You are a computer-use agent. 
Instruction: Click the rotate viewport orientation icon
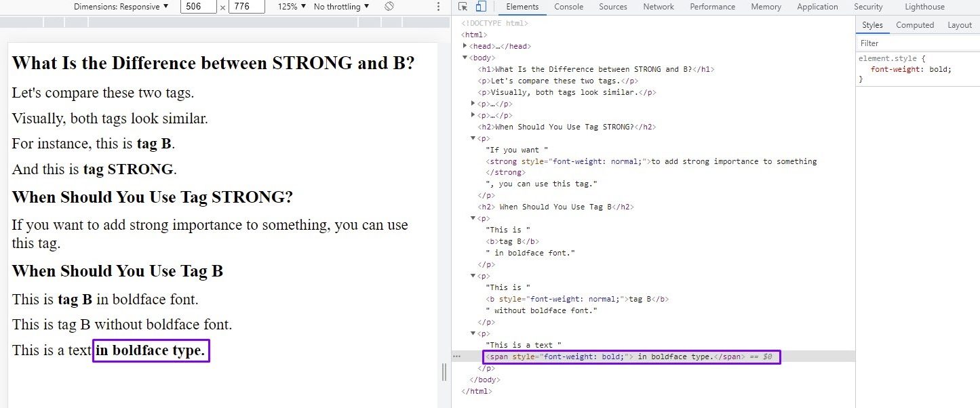coord(388,6)
